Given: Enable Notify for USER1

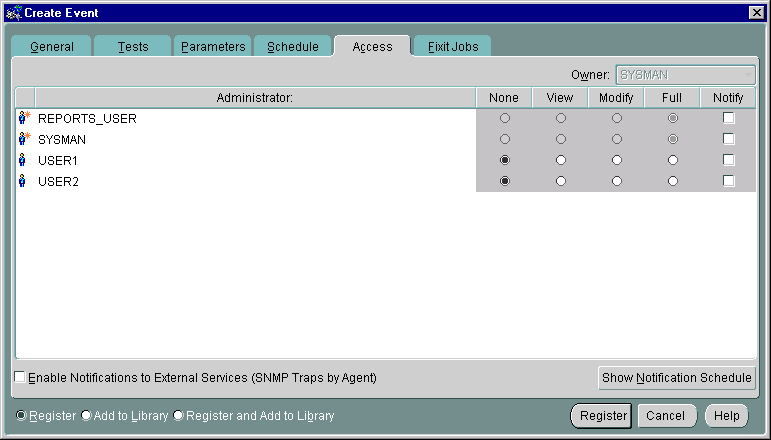Looking at the screenshot, I should click(x=729, y=160).
